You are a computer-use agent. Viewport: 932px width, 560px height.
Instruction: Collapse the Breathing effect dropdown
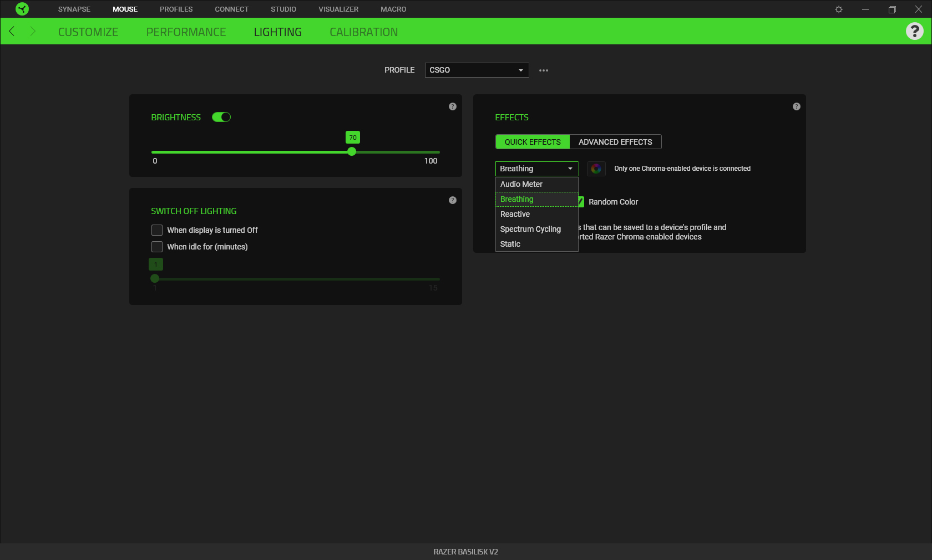click(x=536, y=169)
